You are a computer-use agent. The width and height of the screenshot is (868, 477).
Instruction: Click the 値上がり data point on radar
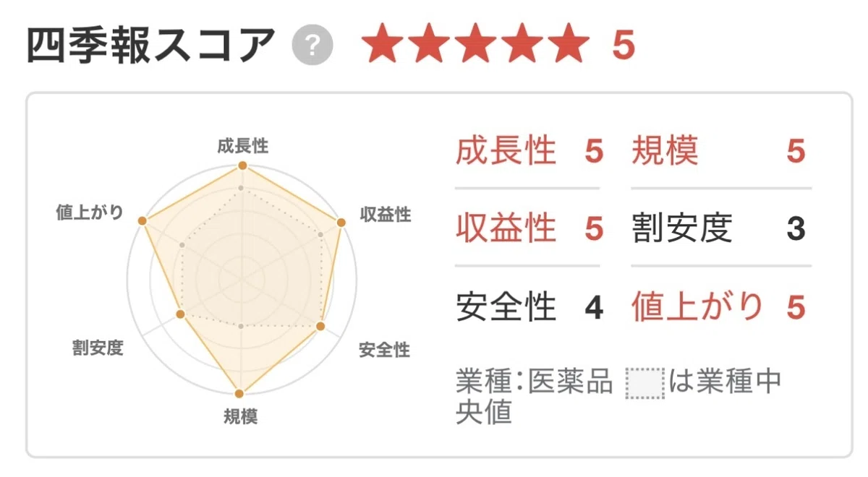pyautogui.click(x=142, y=220)
